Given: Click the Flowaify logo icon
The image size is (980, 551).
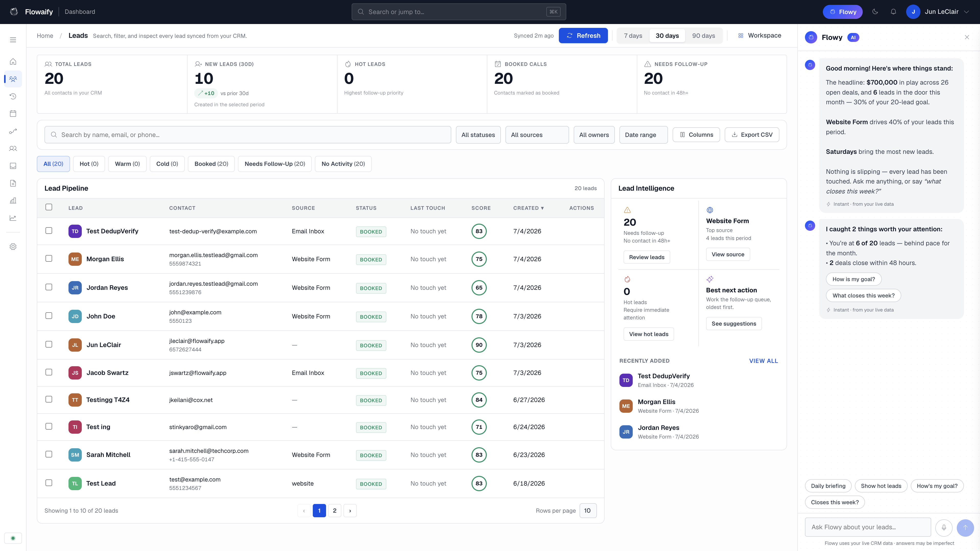Looking at the screenshot, I should pos(14,12).
